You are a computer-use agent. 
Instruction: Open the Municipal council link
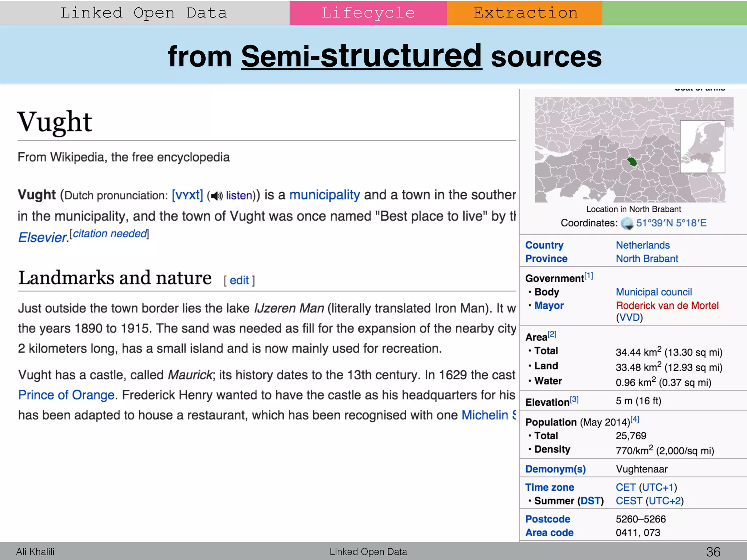click(x=654, y=292)
